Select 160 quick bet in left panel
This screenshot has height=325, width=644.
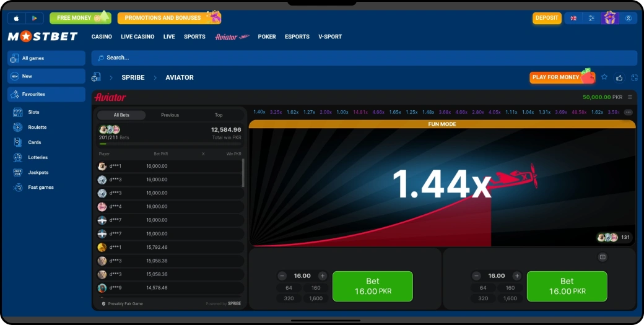[316, 288]
